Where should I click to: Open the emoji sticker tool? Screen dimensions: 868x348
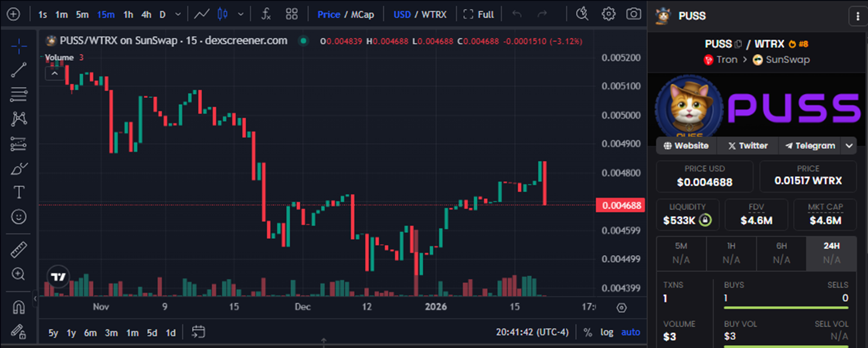[x=18, y=217]
